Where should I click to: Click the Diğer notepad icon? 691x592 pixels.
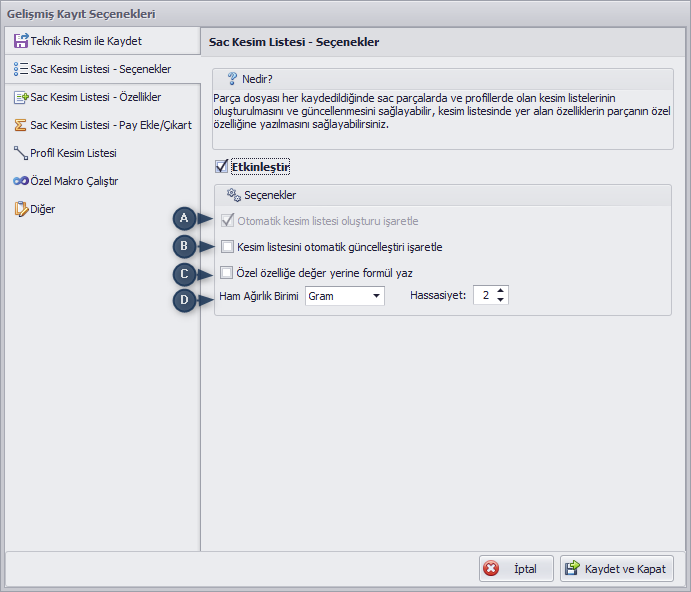pyautogui.click(x=21, y=209)
